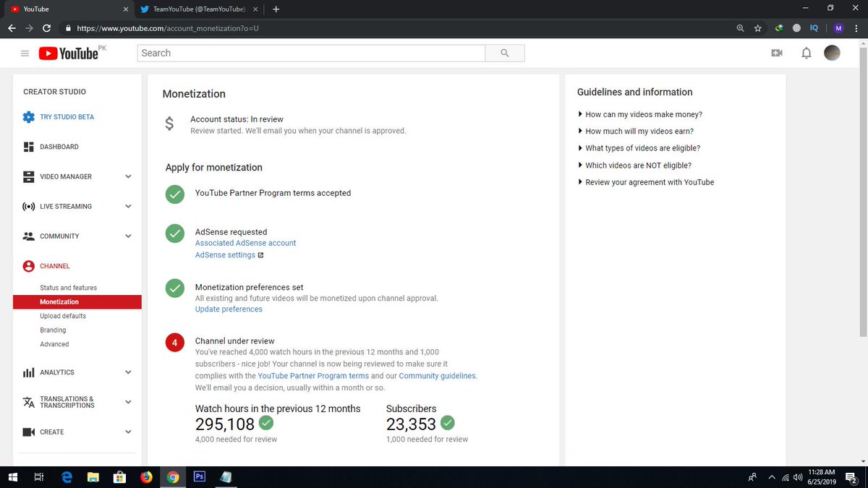Click the TRY STUDIO BETA link
This screenshot has width=868, height=488.
tap(67, 117)
